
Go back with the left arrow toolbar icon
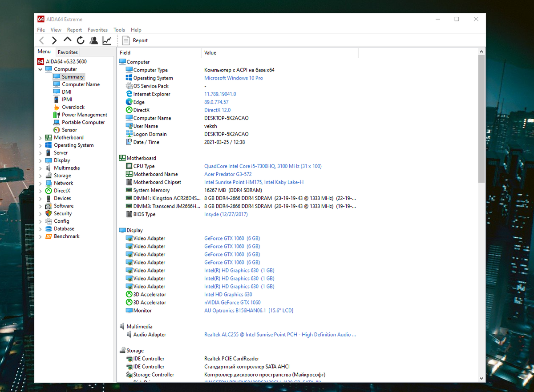[41, 40]
